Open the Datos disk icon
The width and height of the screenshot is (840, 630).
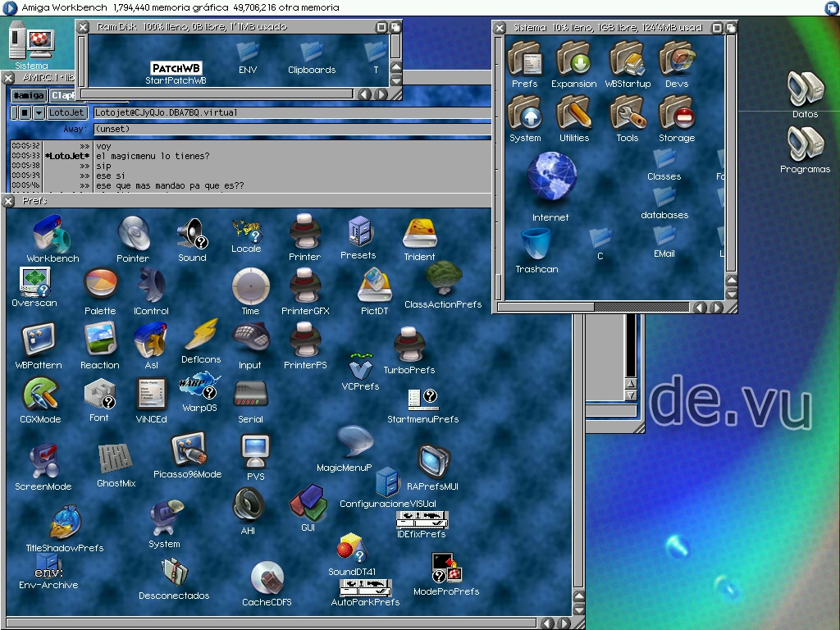click(x=805, y=90)
